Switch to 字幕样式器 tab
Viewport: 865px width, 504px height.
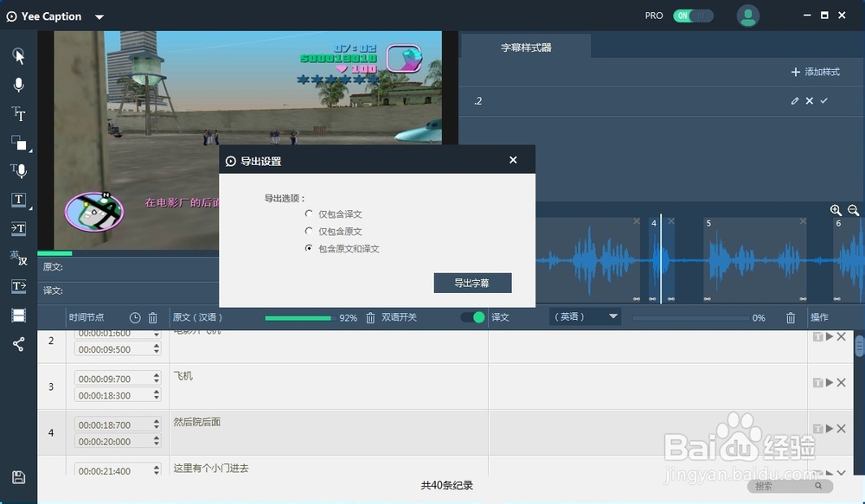tap(526, 47)
